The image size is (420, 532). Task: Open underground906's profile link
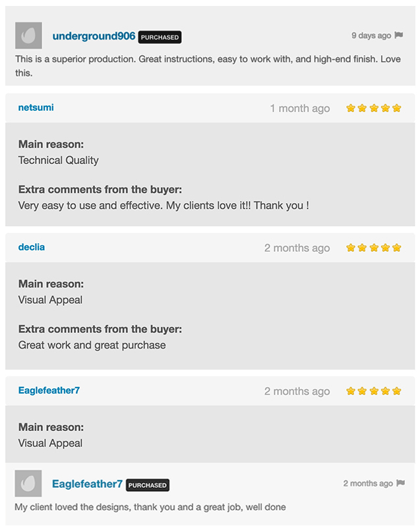point(94,36)
